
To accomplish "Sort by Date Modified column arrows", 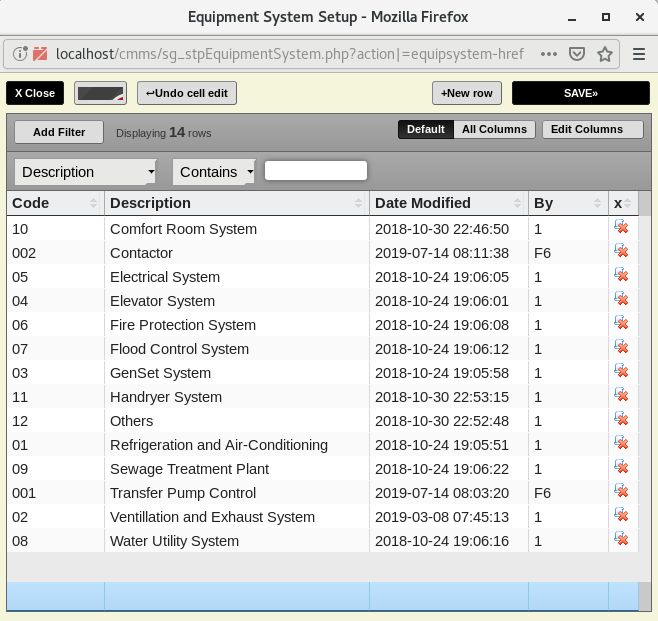I will click(x=517, y=203).
